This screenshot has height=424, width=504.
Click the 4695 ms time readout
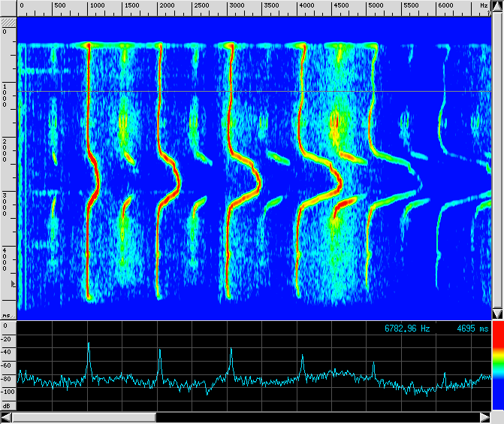click(x=472, y=329)
